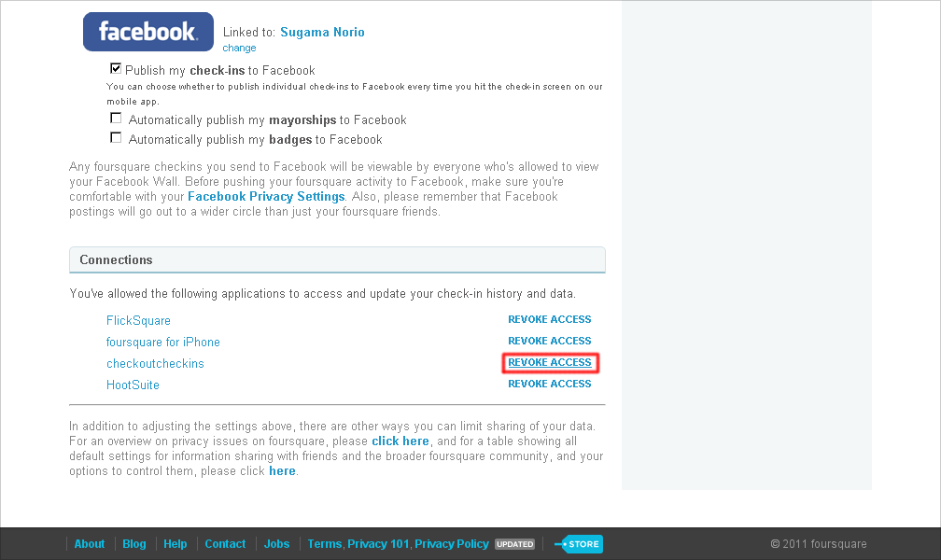Click change under linked Facebook account

tap(239, 48)
